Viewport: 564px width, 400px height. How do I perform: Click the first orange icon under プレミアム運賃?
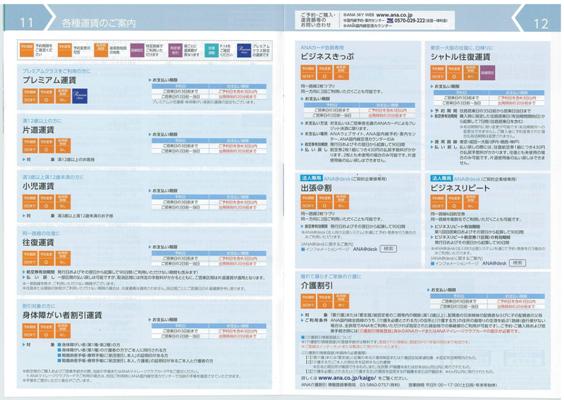tap(29, 96)
